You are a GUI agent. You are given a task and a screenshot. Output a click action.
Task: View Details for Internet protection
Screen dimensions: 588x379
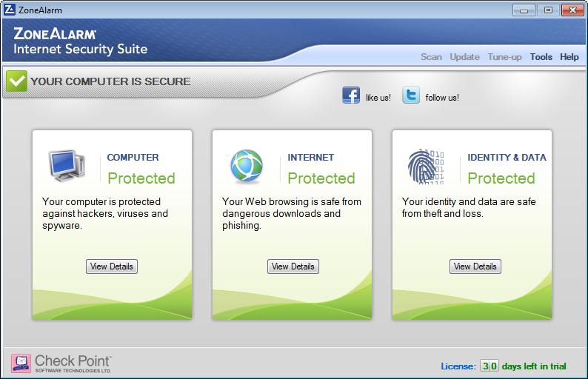click(293, 266)
